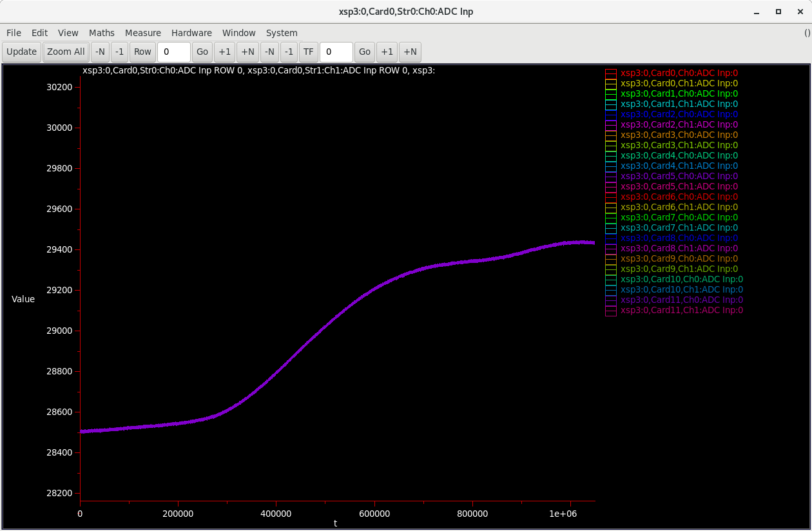Click +1 in the TF stepping group
812x531 pixels.
tap(387, 52)
